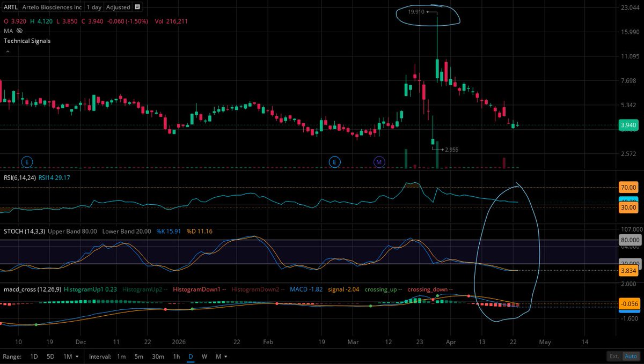Open the 1M range dropdown
Screen dimensions: 644x364
coord(71,356)
